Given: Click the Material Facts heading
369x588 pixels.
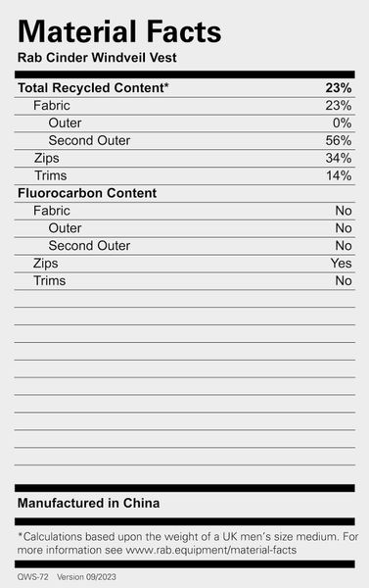Looking at the screenshot, I should (x=119, y=31).
